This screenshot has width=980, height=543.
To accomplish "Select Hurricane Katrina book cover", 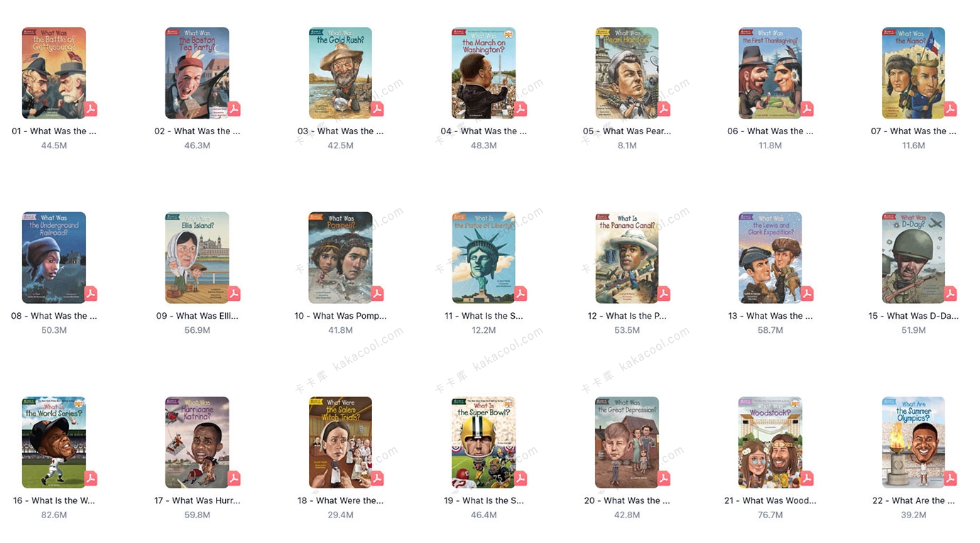I will click(x=197, y=442).
